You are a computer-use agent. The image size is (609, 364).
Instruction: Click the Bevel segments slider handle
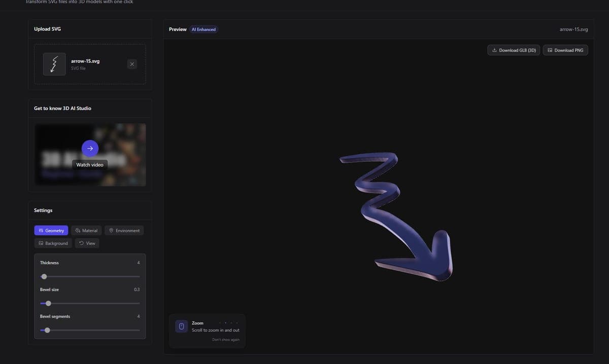(47, 330)
